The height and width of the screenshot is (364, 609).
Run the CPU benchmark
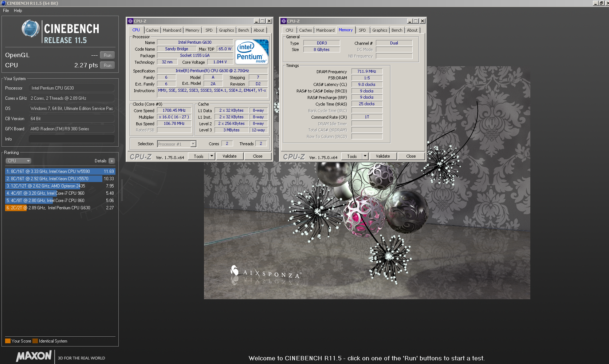107,66
